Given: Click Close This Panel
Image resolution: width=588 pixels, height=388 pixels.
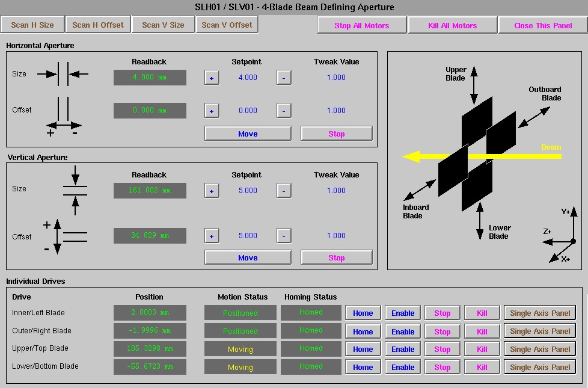Looking at the screenshot, I should (x=543, y=25).
